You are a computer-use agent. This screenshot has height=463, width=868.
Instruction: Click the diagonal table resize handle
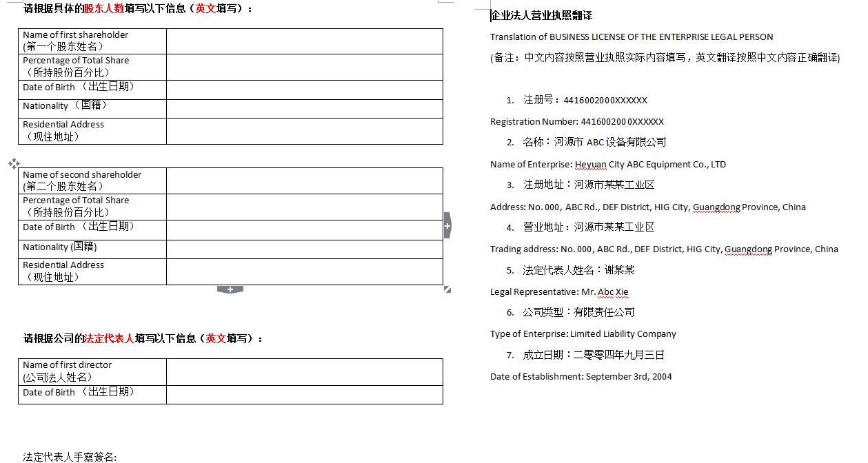point(445,289)
